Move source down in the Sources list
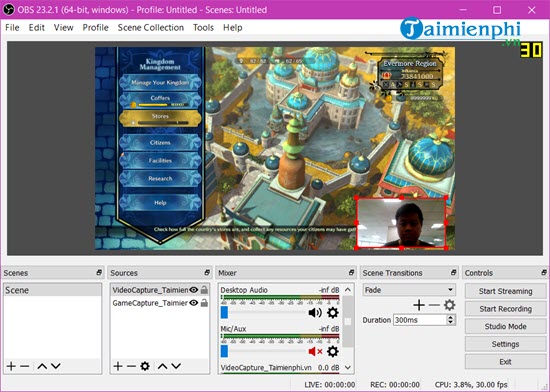This screenshot has width=550, height=392. point(176,366)
